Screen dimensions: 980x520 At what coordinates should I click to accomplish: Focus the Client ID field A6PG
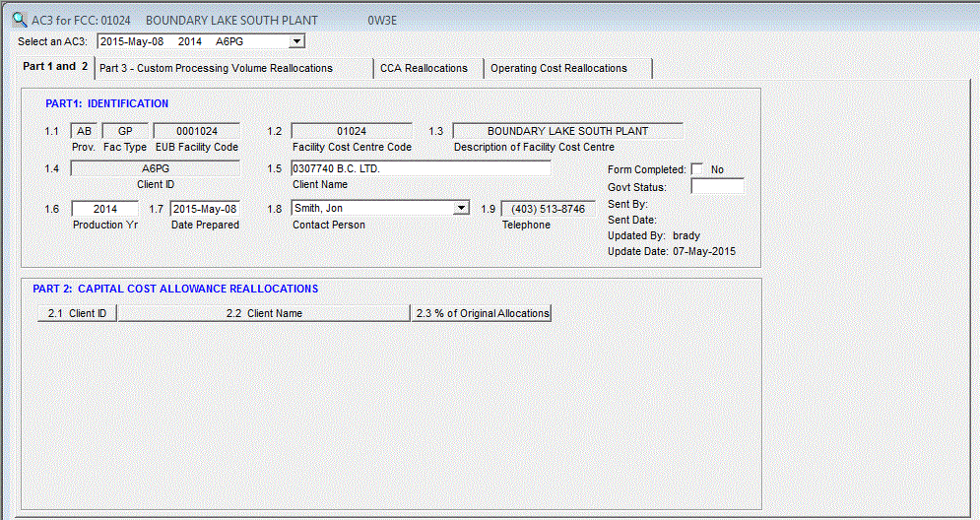coord(156,168)
